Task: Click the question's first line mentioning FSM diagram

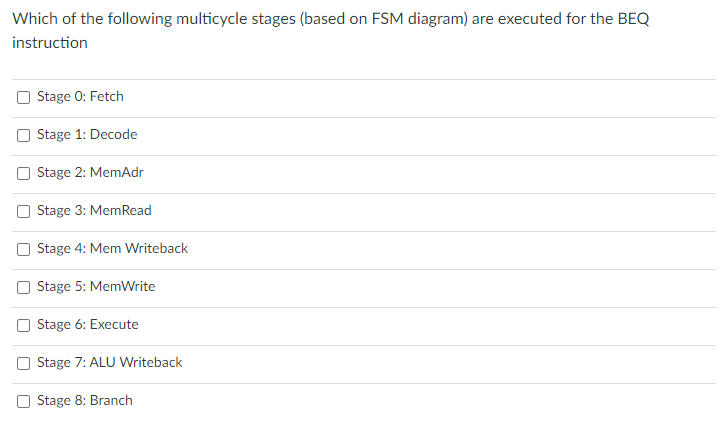Action: tap(331, 19)
